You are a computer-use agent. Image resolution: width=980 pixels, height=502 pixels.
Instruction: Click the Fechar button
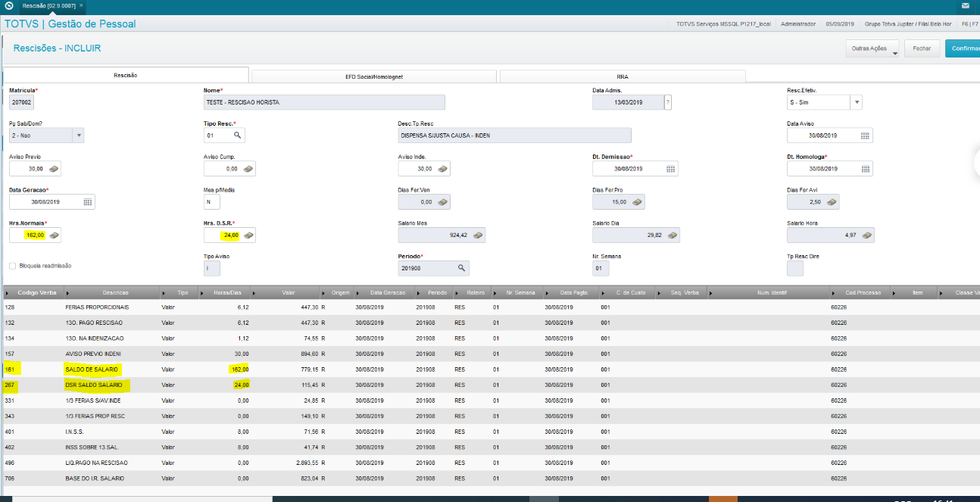point(922,48)
